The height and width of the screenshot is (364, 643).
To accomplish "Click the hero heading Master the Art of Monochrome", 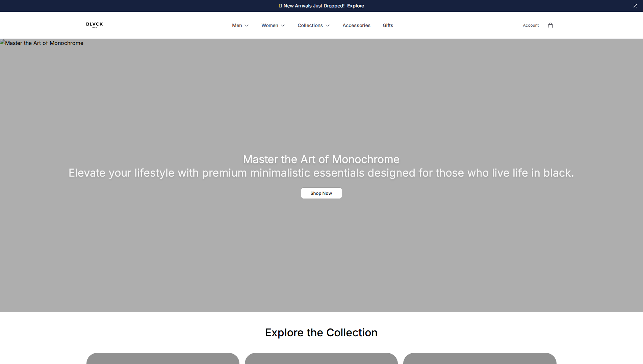I will tap(321, 159).
